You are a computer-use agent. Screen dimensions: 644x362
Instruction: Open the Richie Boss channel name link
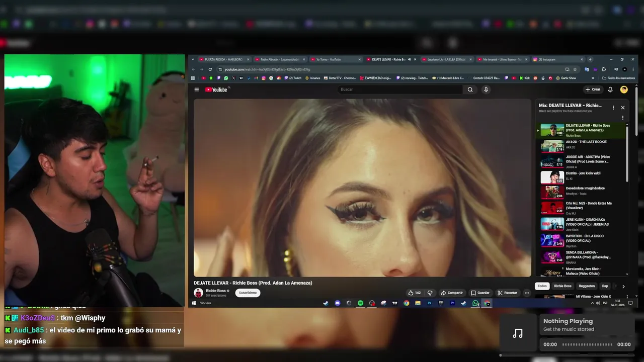pyautogui.click(x=215, y=291)
